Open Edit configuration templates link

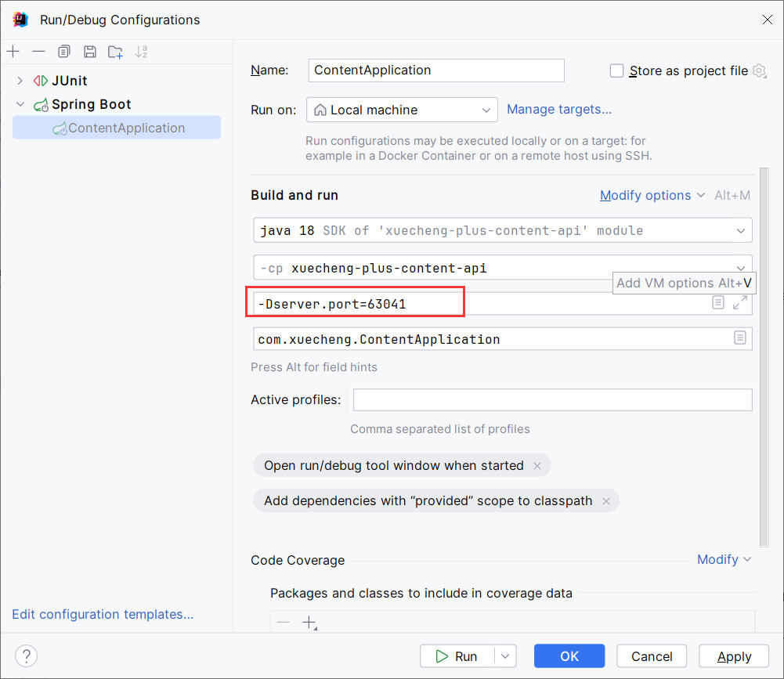point(103,614)
